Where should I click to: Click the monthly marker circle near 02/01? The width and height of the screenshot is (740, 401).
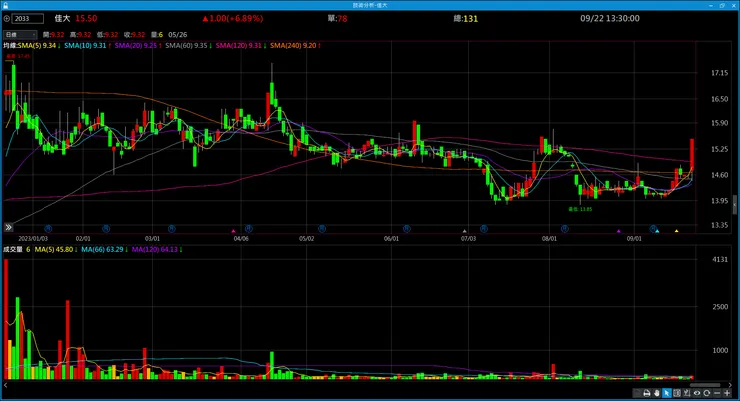click(106, 229)
